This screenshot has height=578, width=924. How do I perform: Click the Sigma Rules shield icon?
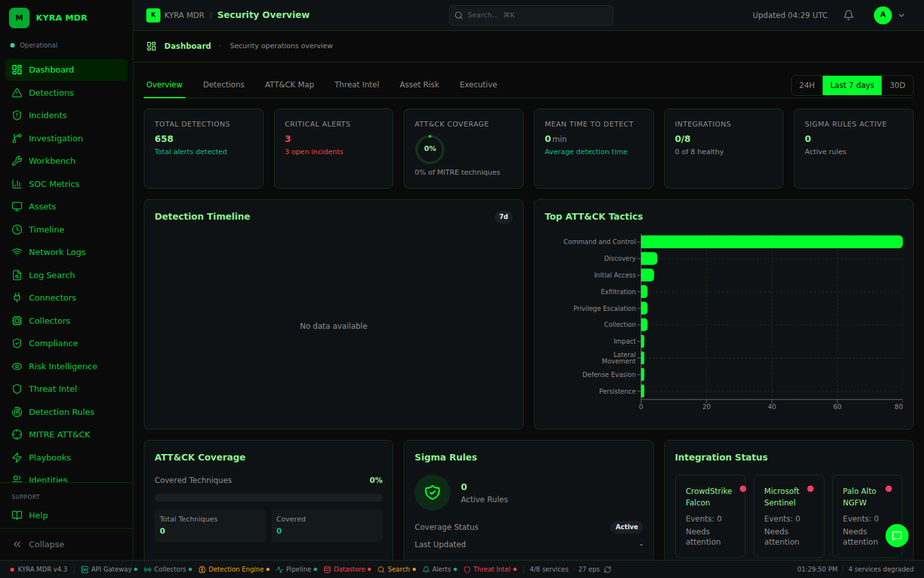tap(432, 493)
